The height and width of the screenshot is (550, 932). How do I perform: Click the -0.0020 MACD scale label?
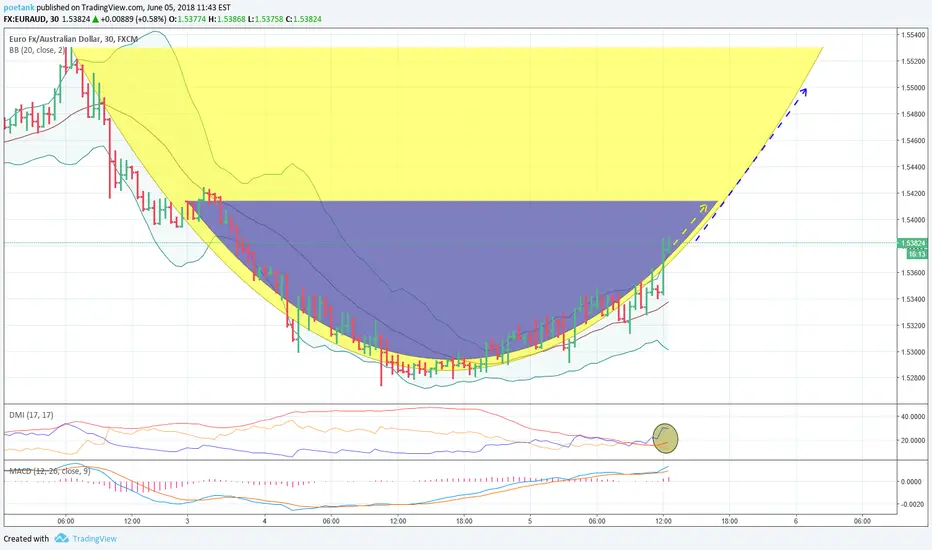point(913,504)
